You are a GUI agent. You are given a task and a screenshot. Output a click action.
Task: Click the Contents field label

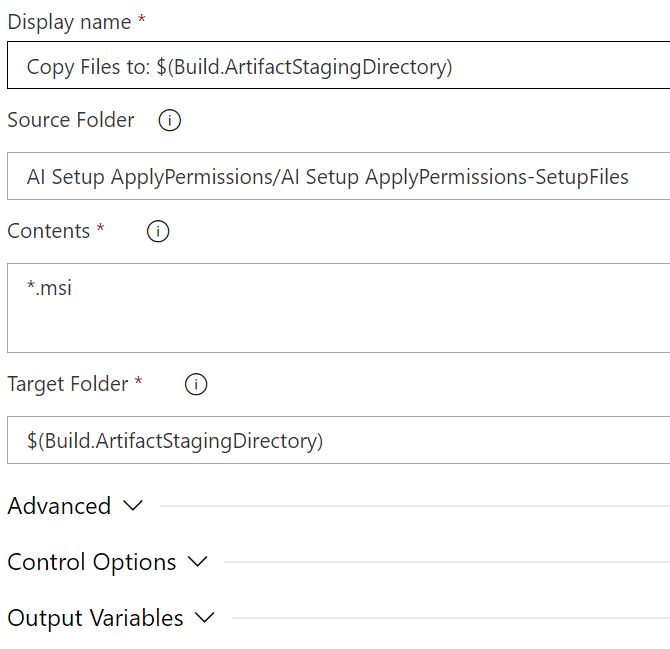tap(49, 231)
